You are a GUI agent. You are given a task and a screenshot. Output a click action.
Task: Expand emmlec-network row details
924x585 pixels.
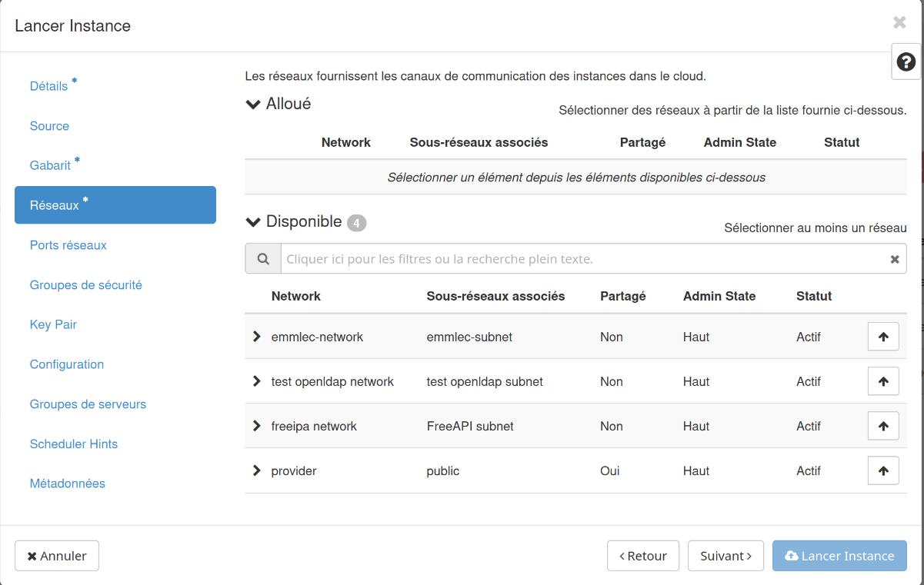[x=257, y=337]
